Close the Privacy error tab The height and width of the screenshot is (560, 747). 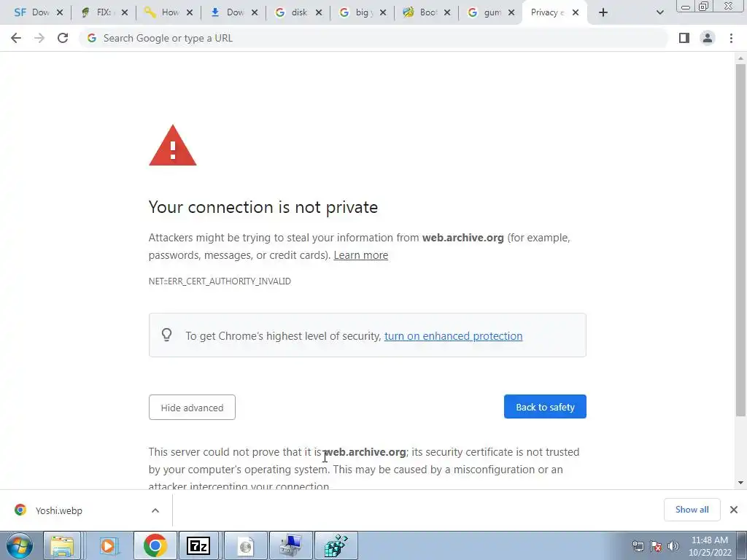pos(576,13)
